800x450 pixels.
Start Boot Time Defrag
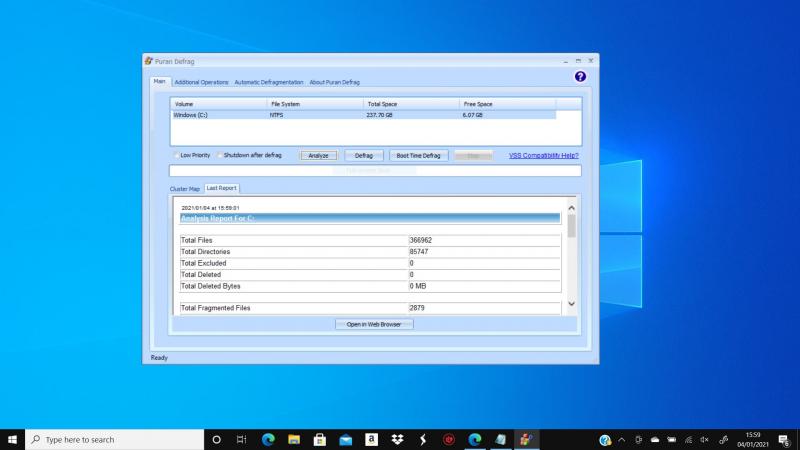click(x=418, y=156)
